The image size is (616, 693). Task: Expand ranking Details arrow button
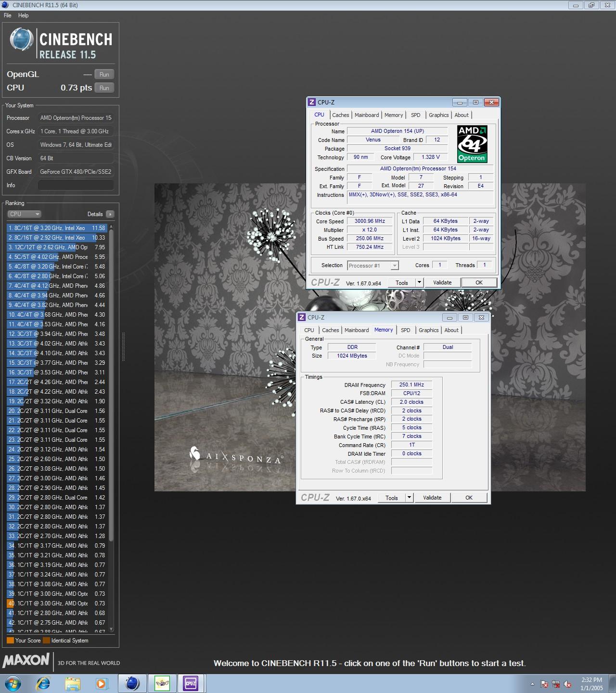[x=110, y=214]
